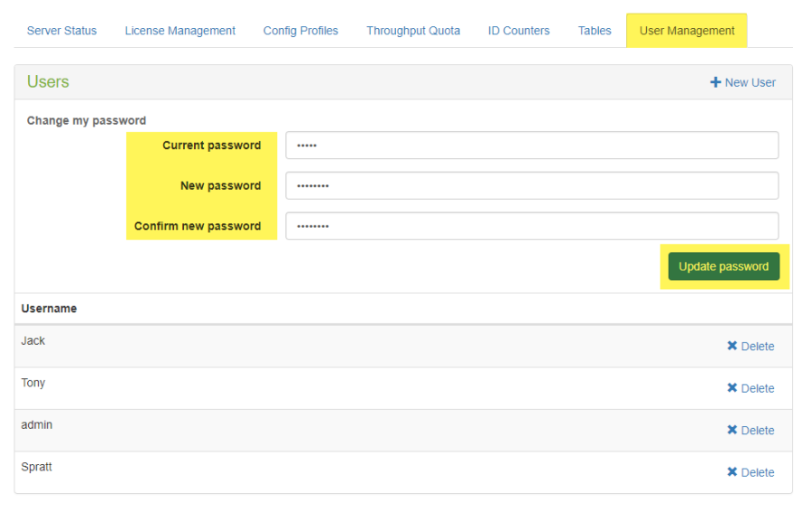812x512 pixels.
Task: Select the Confirm new password field
Action: 531,226
